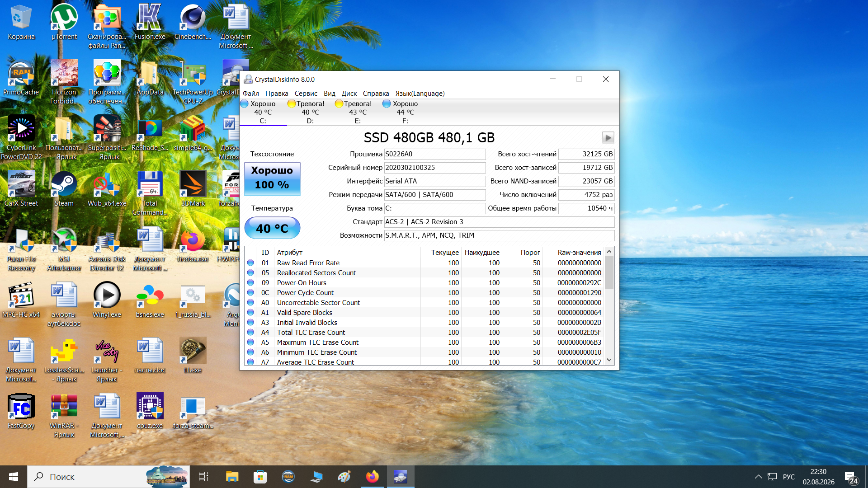This screenshot has height=488, width=868.
Task: Open the Справка menu
Action: pyautogui.click(x=376, y=94)
